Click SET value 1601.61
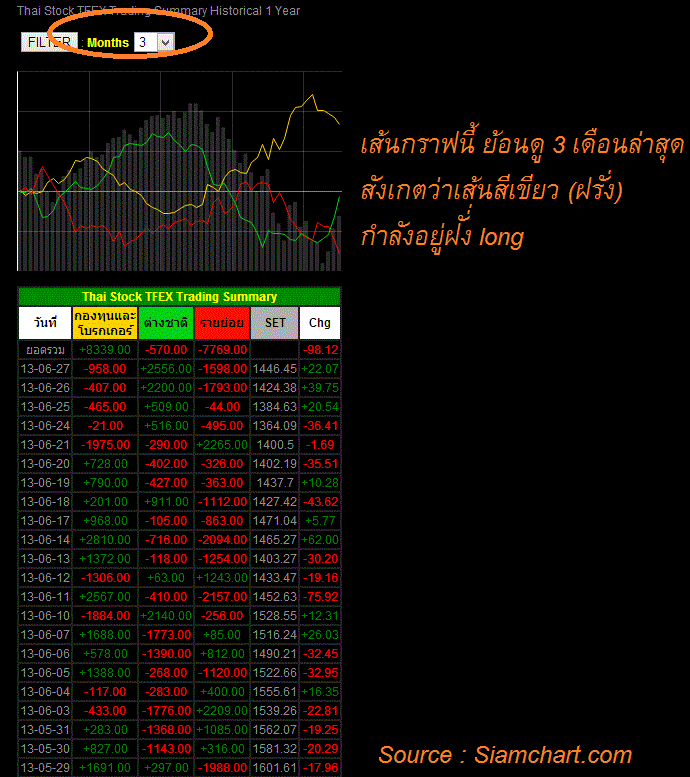 pyautogui.click(x=275, y=768)
